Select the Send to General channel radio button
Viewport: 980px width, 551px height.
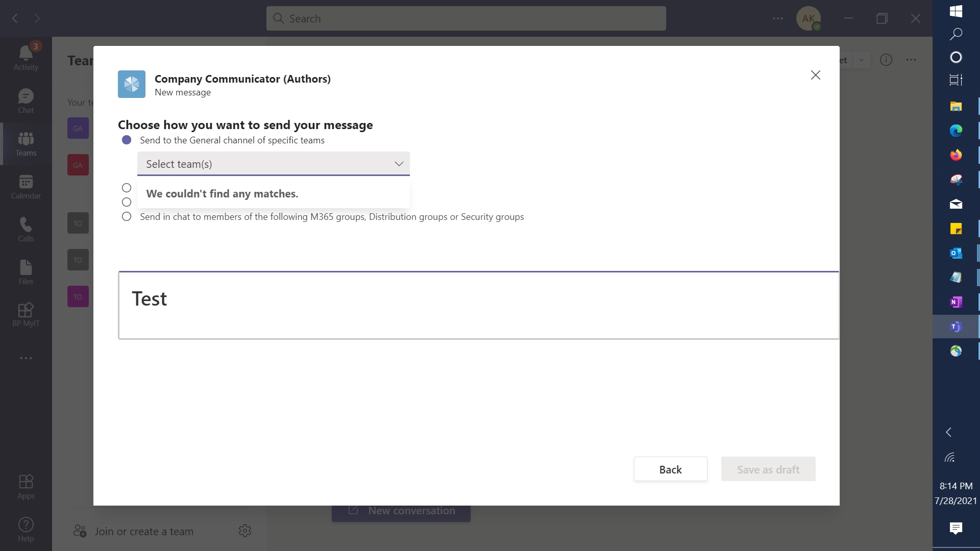click(126, 140)
